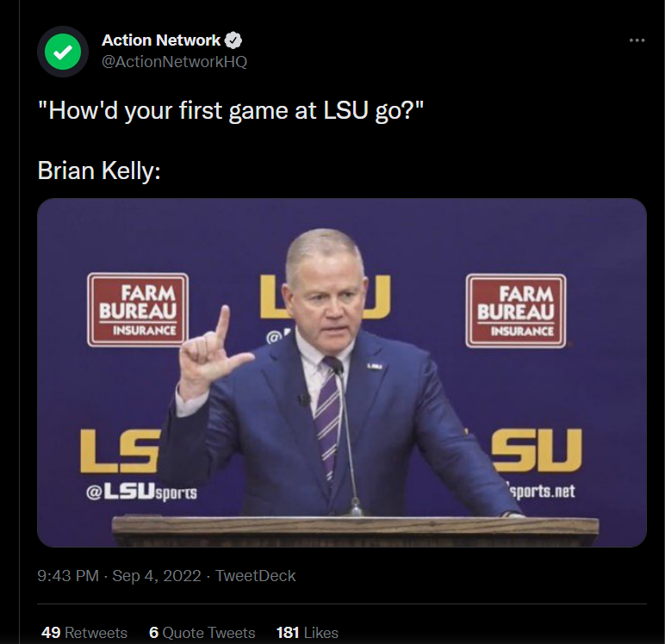Click the gold LSU logo at lower right

pos(532,451)
